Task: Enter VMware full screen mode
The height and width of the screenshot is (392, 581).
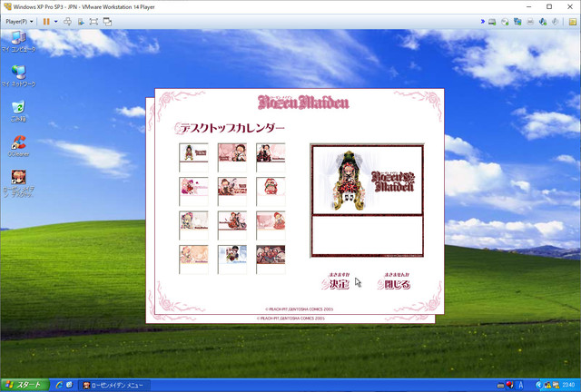Action: coord(94,22)
